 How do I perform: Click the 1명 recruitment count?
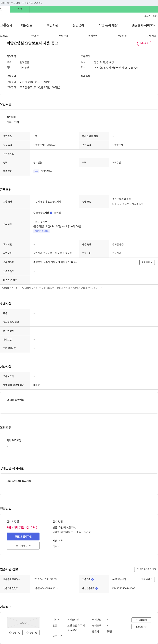35,136
